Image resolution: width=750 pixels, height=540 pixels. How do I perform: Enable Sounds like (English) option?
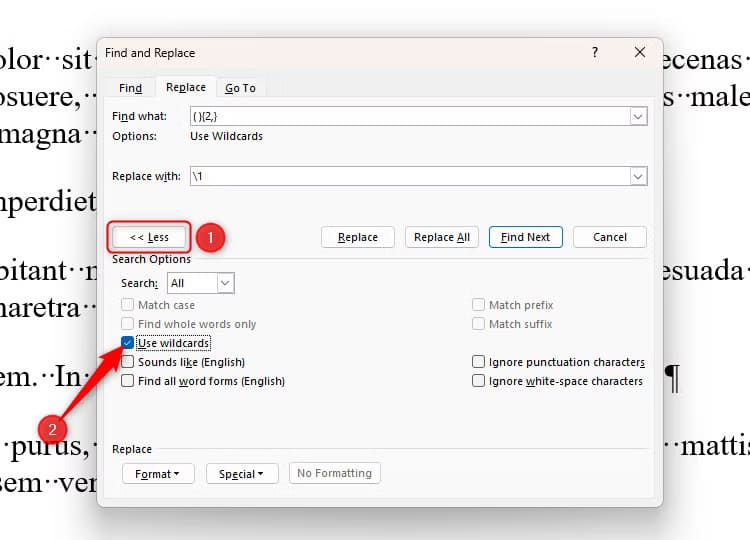point(127,362)
